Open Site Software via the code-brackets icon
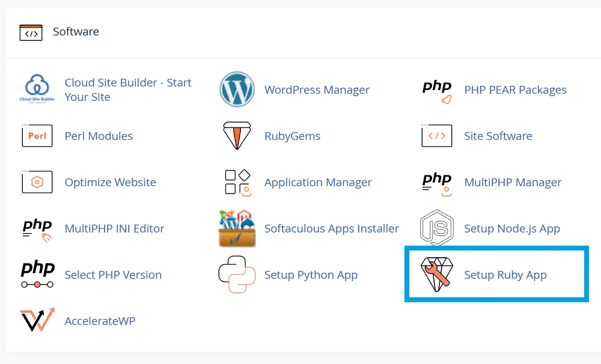 pos(436,136)
